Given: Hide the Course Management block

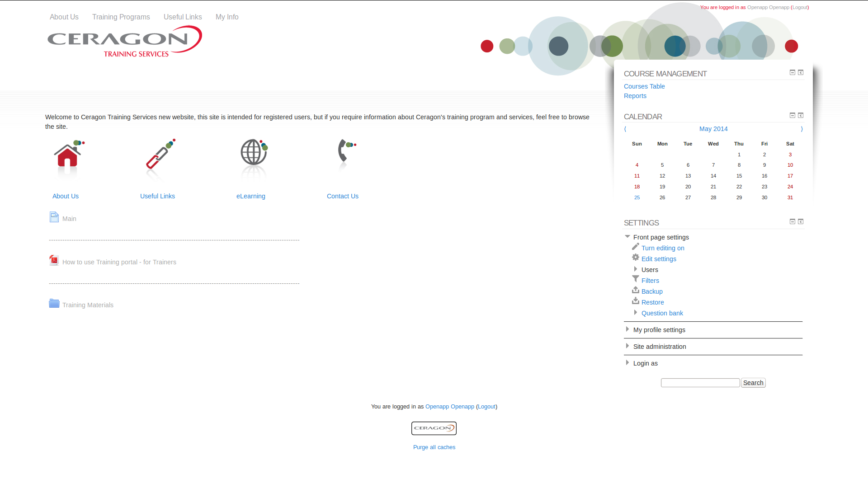Looking at the screenshot, I should [793, 72].
